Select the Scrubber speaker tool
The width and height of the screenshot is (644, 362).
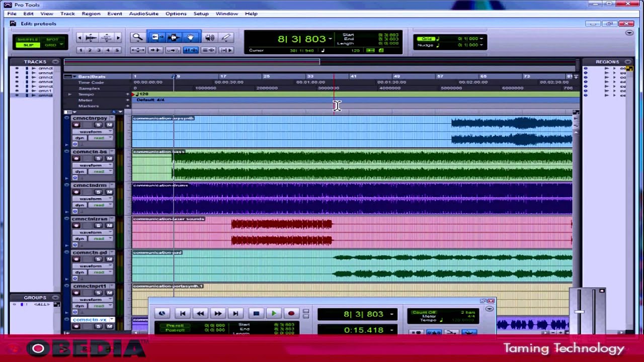[209, 37]
